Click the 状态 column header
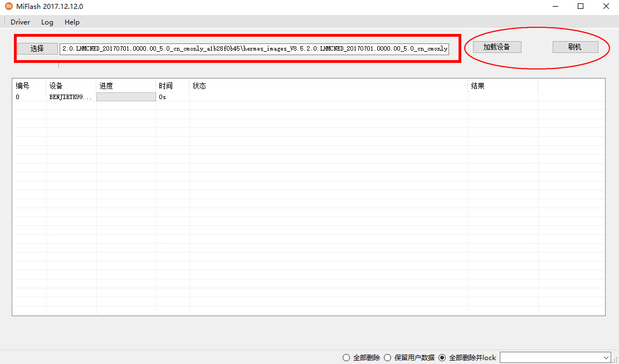Viewport: 619px width, 364px height. point(329,86)
